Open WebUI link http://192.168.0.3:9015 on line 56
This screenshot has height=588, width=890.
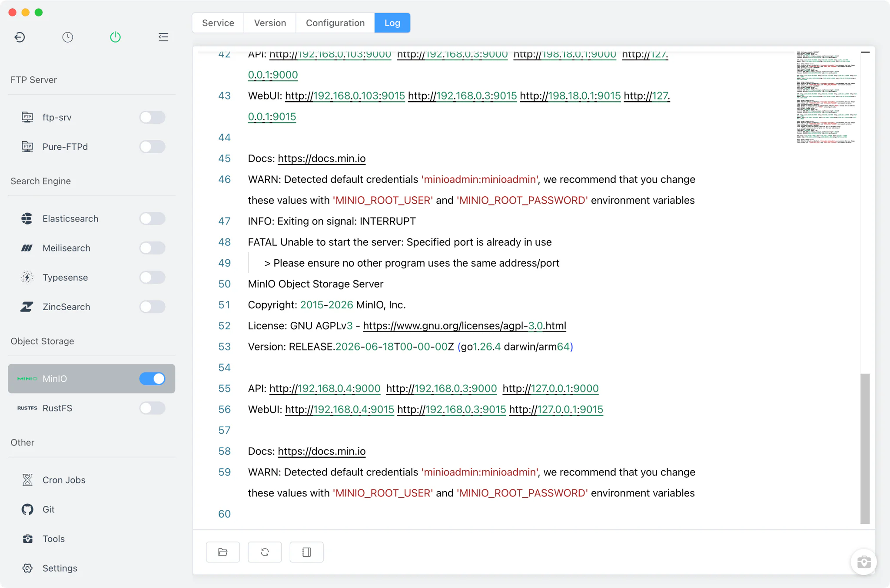point(452,409)
